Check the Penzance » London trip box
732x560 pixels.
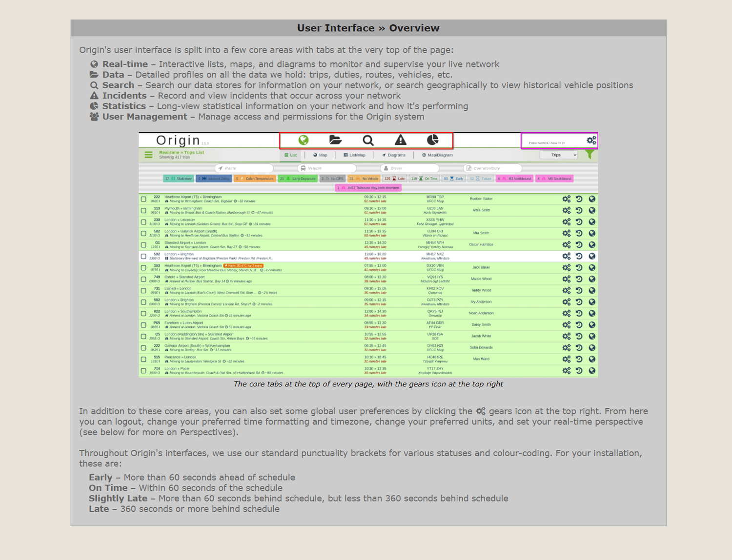(143, 360)
